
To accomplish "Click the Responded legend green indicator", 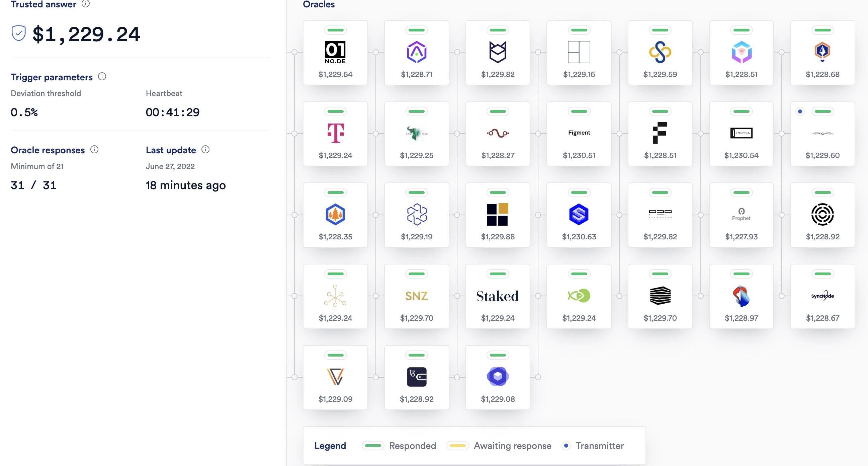I will [x=373, y=446].
